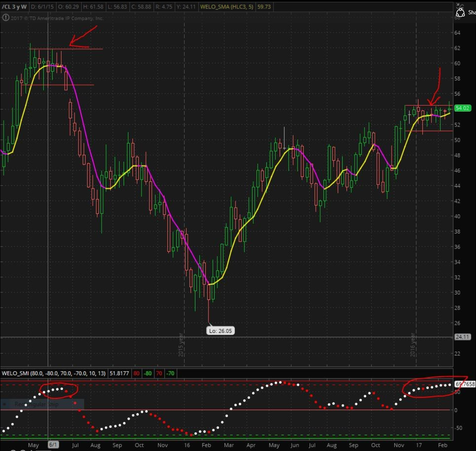
Task: Click the 16 year label on time axis
Action: [x=187, y=445]
